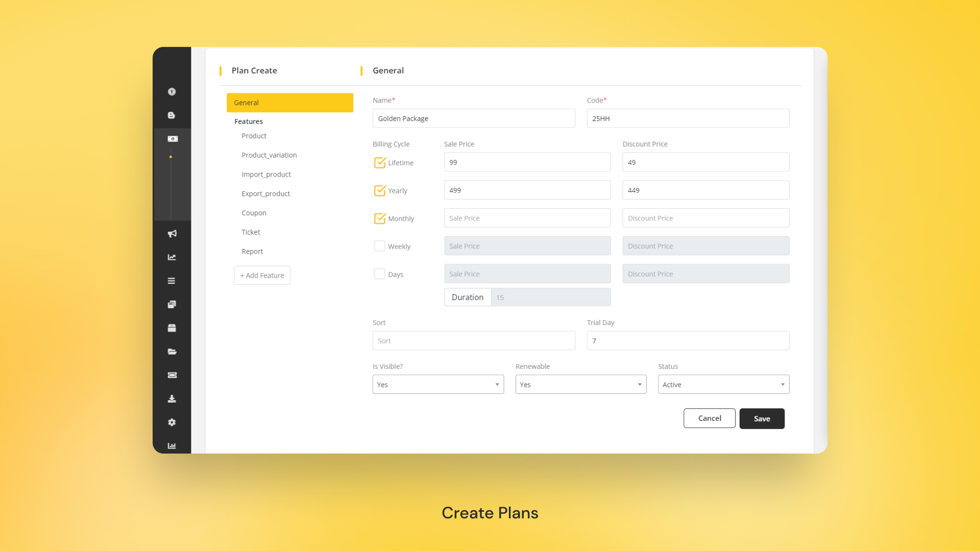
Task: Enable the Weekly billing cycle checkbox
Action: coord(380,246)
